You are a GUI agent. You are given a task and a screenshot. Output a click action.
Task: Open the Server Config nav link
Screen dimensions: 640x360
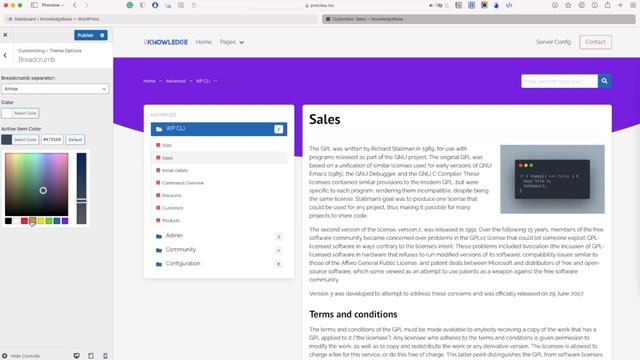pyautogui.click(x=553, y=42)
